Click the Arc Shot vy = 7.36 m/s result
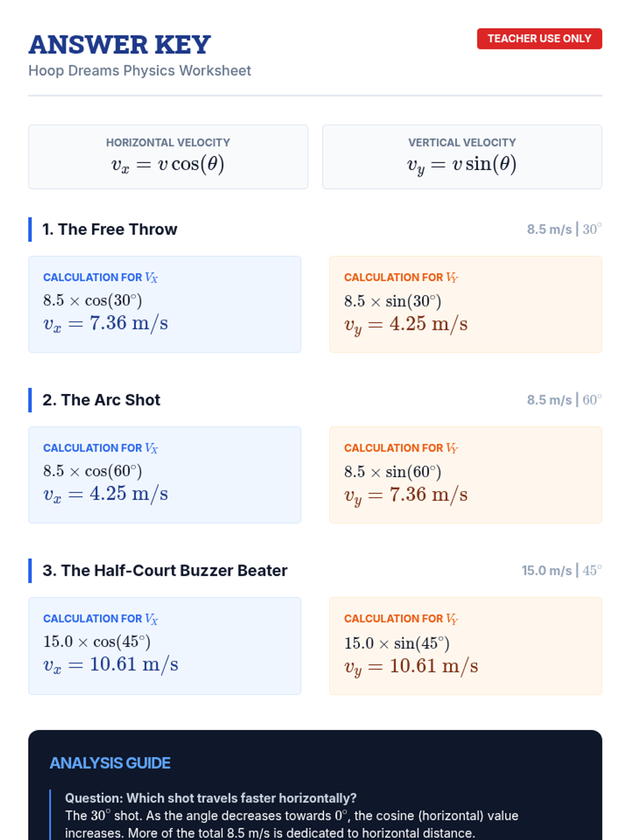The width and height of the screenshot is (630, 840). point(405,495)
